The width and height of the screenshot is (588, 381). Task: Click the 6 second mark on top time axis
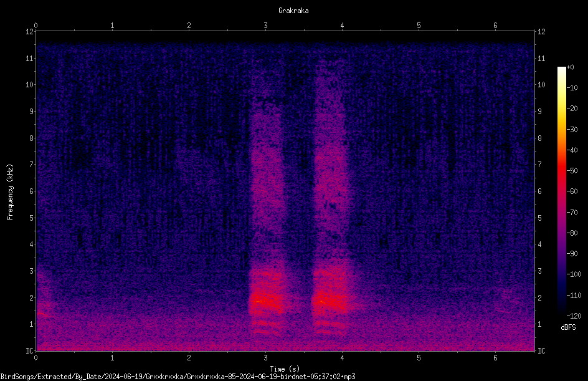(x=495, y=26)
